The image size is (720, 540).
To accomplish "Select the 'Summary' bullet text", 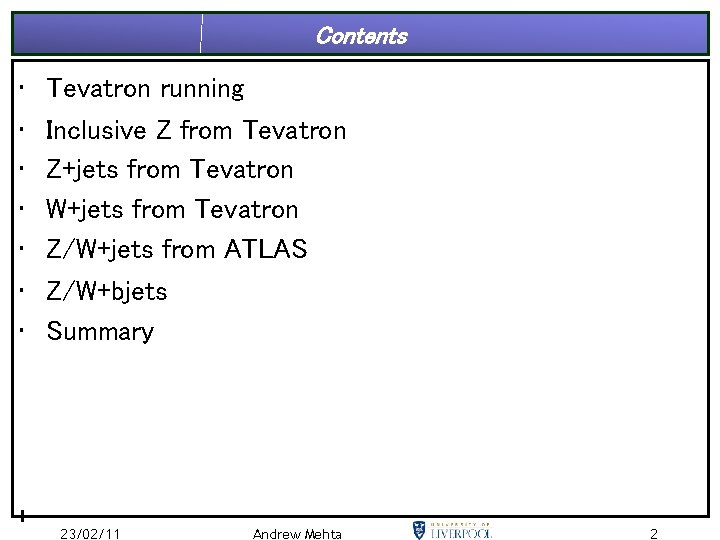I will pos(100,331).
